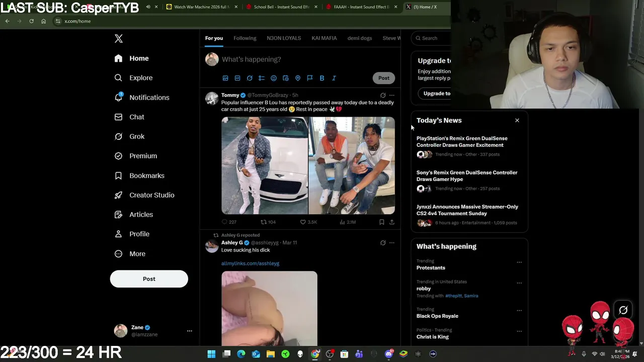Repost Tommy's post with 104 reposts
This screenshot has width=644, height=362.
click(x=268, y=222)
